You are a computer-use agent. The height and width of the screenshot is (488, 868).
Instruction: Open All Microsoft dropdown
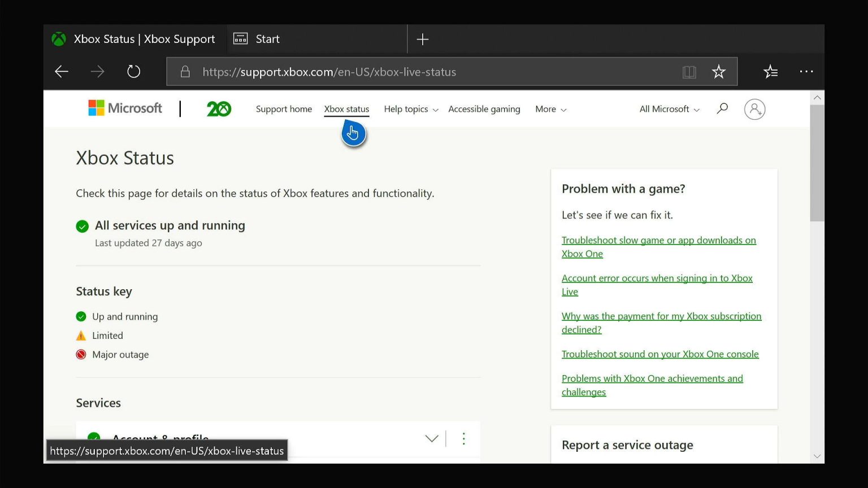pos(669,109)
